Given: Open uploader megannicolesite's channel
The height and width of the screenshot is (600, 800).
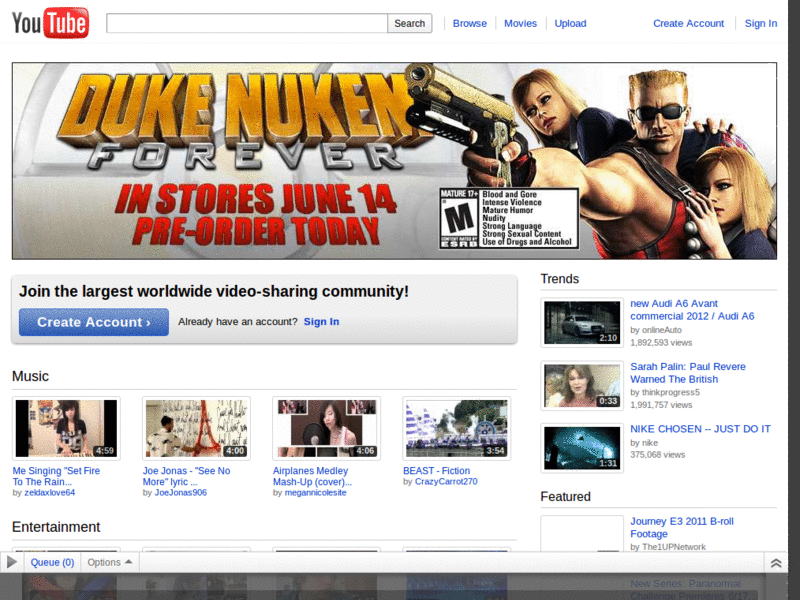Looking at the screenshot, I should (315, 492).
